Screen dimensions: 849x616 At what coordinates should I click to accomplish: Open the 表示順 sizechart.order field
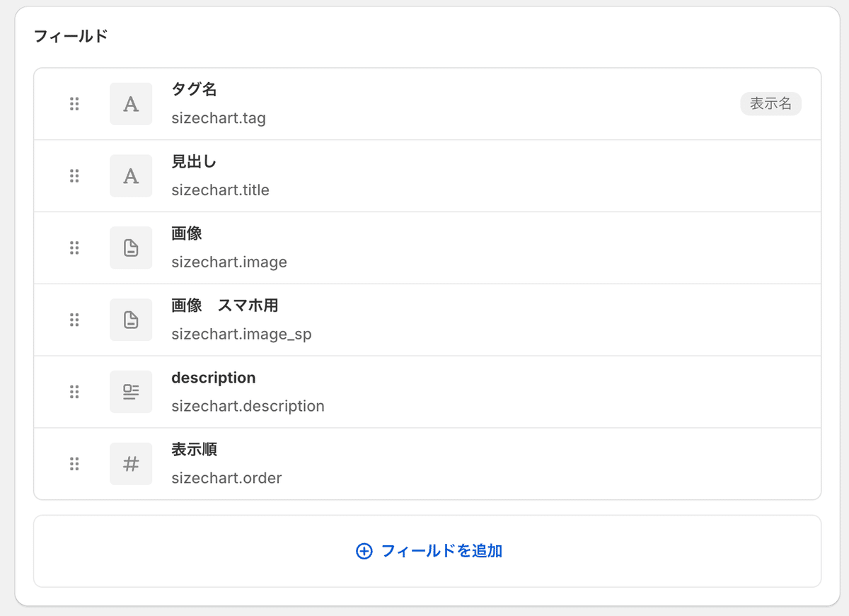tap(427, 464)
